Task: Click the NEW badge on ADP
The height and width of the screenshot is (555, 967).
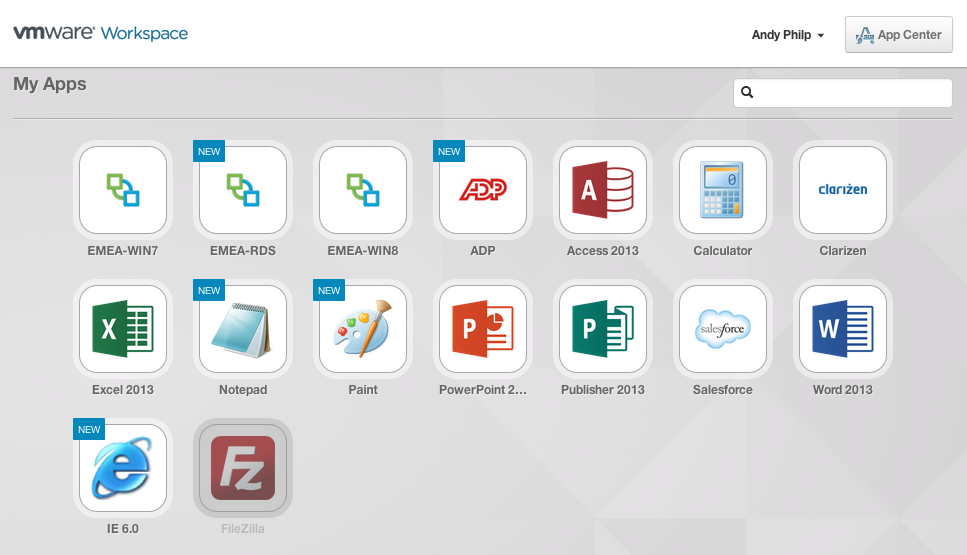Action: click(449, 151)
